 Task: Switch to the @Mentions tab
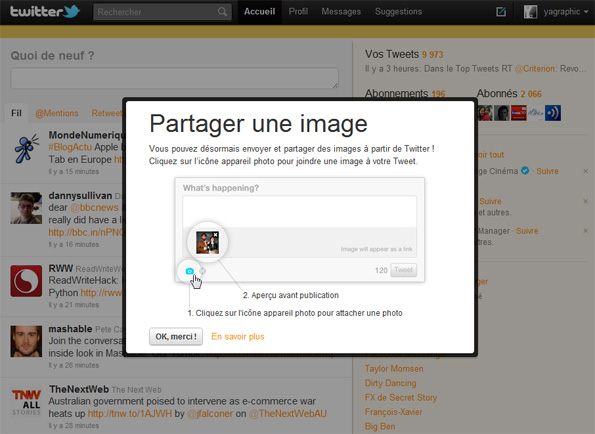[57, 113]
